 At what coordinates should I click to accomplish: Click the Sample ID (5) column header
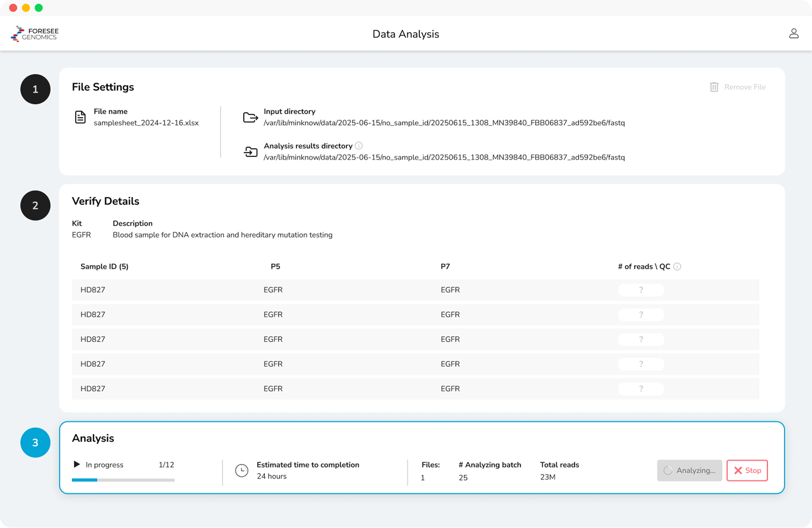tap(104, 267)
